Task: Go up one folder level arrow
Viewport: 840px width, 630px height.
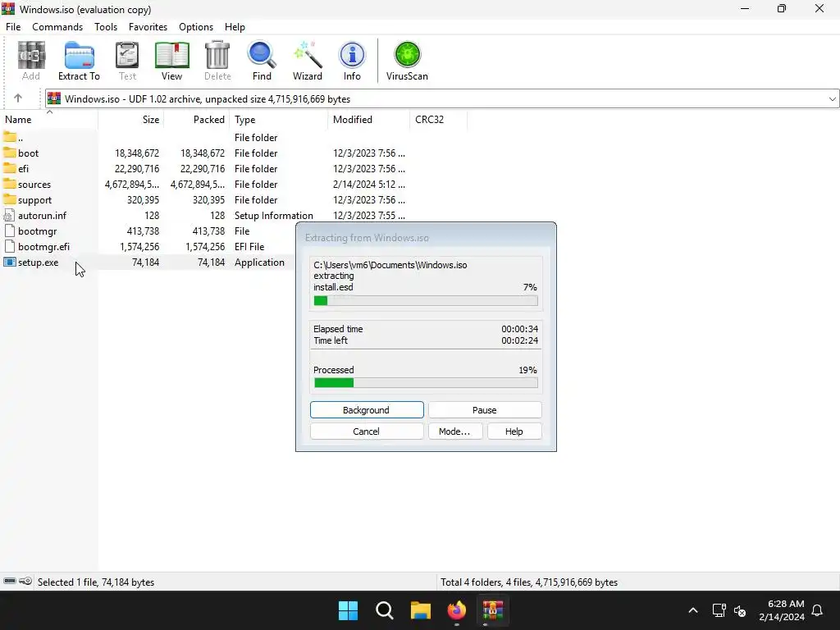Action: tap(18, 98)
